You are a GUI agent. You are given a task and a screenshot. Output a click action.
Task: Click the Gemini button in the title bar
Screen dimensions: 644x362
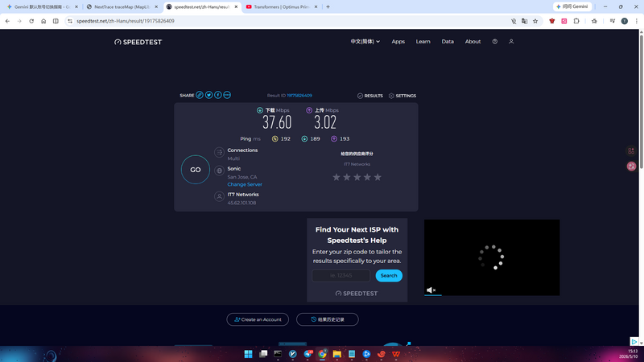(572, 6)
